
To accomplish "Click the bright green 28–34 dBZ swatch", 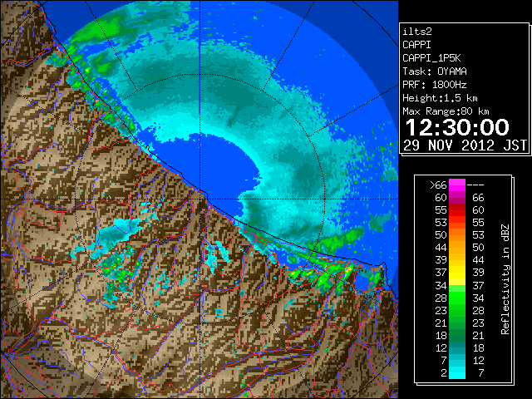I will [x=457, y=298].
